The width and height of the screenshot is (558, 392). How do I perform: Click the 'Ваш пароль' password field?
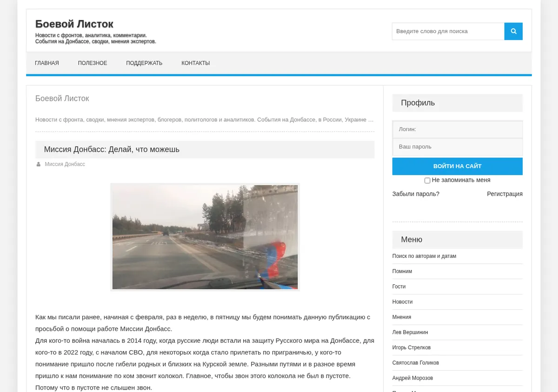click(458, 147)
